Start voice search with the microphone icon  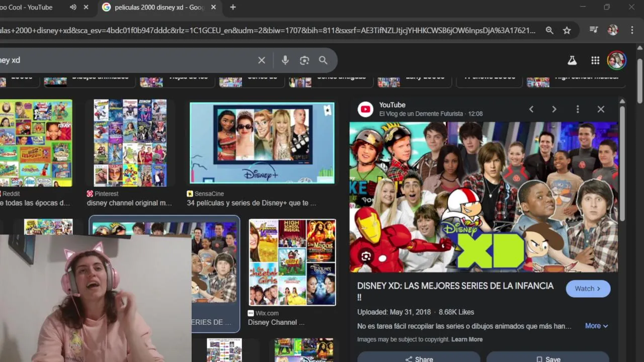[x=285, y=60]
